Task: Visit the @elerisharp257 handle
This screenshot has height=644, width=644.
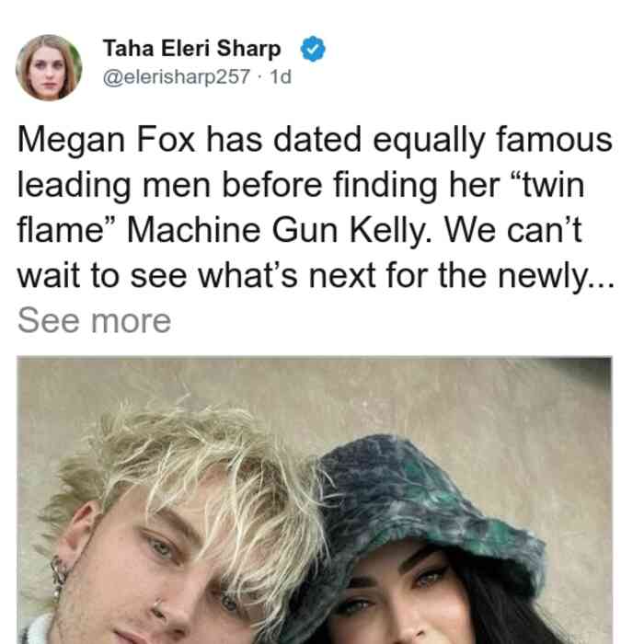Action: (177, 76)
